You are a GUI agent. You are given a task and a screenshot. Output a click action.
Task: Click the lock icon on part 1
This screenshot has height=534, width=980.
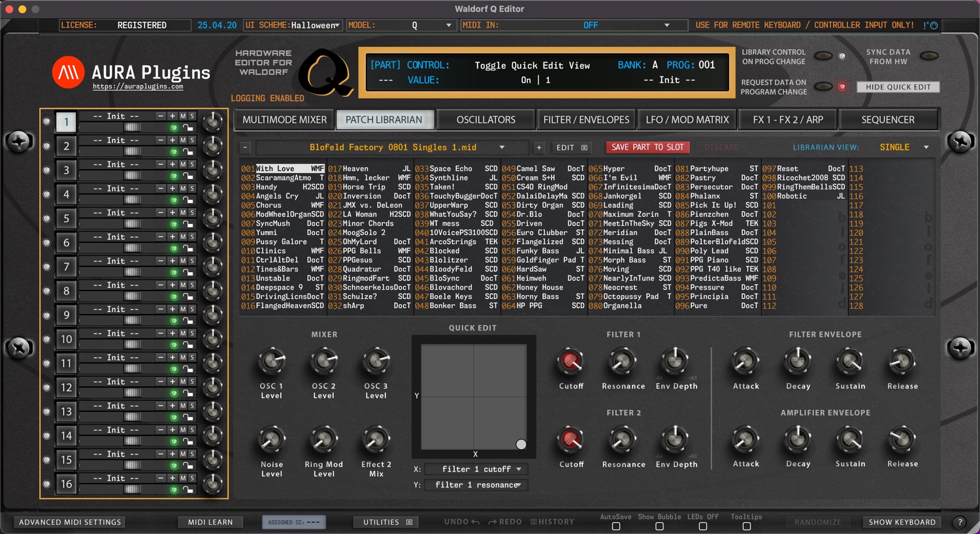coord(188,128)
